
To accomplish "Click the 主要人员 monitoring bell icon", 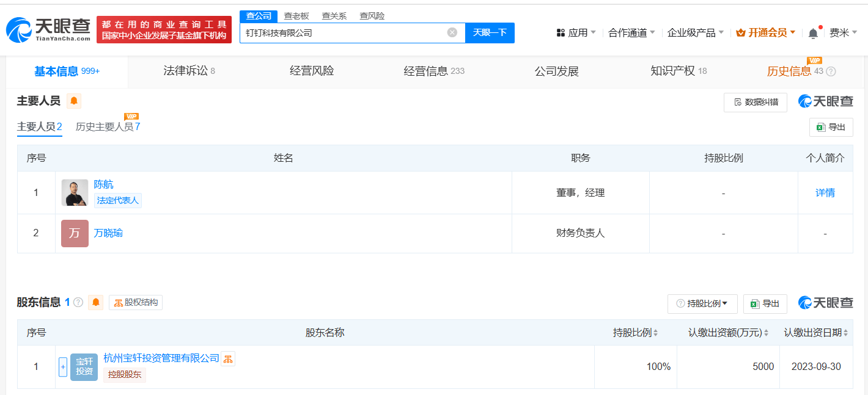I will click(x=74, y=101).
